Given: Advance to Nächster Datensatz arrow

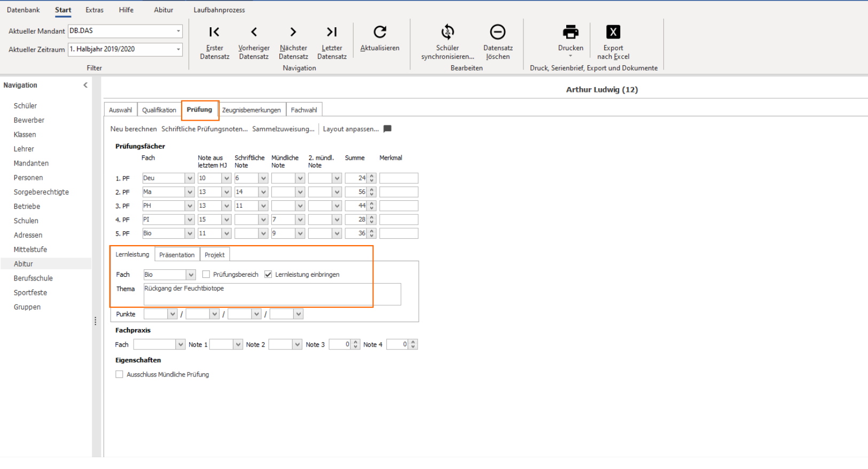Looking at the screenshot, I should point(293,32).
